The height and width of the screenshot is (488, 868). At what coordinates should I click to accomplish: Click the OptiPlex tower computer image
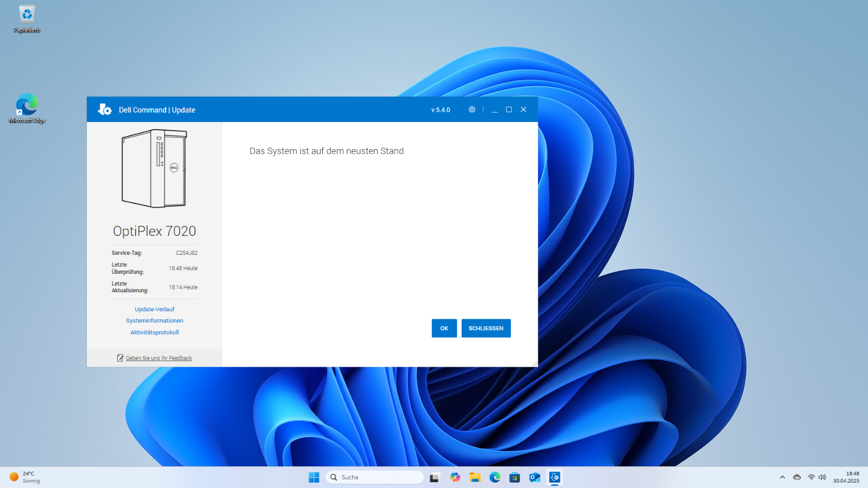155,169
